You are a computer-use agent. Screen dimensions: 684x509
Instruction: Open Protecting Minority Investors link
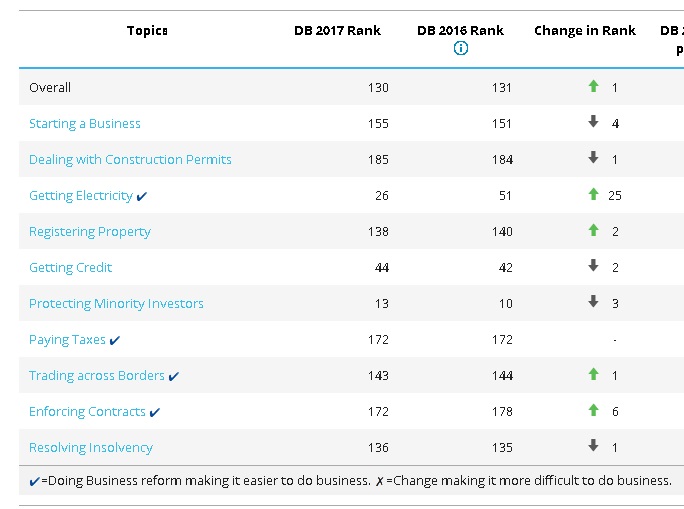[x=116, y=304]
